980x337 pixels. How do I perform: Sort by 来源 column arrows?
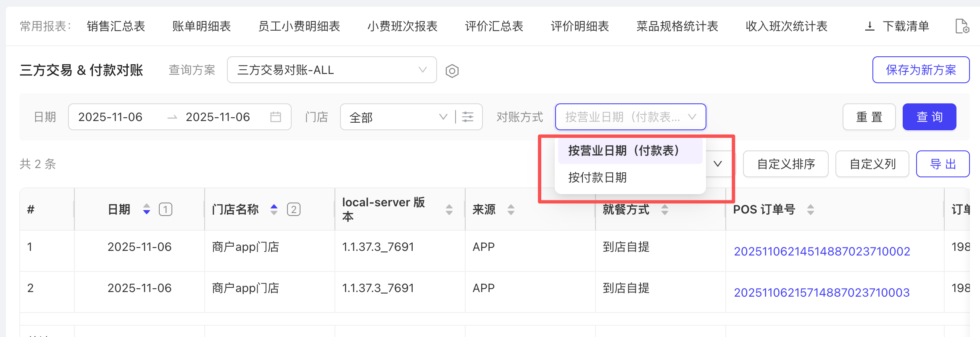pos(511,209)
